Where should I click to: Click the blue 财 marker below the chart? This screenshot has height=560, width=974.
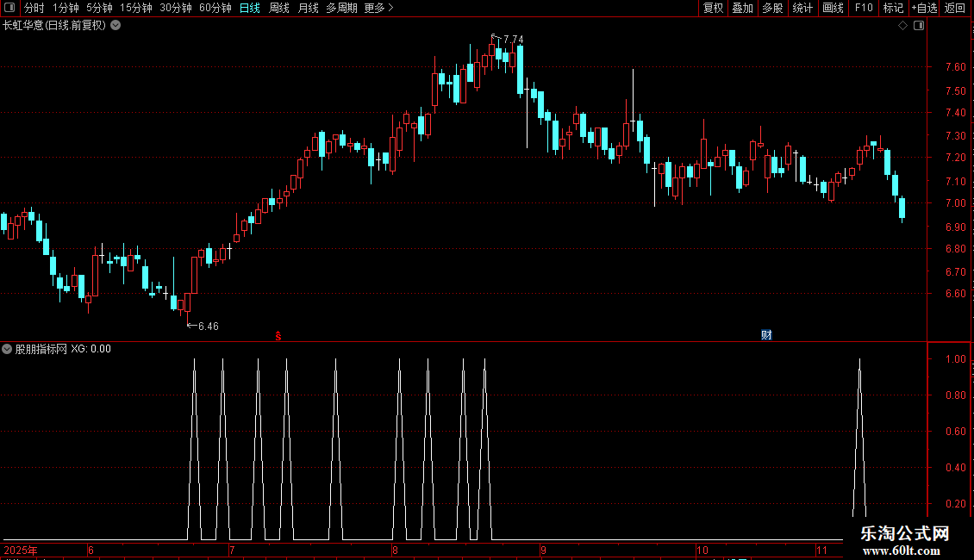(766, 335)
